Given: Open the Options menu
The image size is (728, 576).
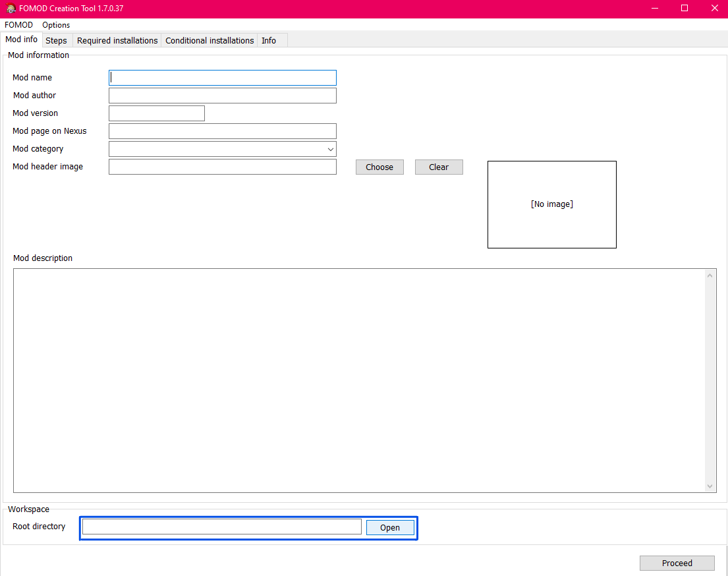Looking at the screenshot, I should pyautogui.click(x=56, y=25).
